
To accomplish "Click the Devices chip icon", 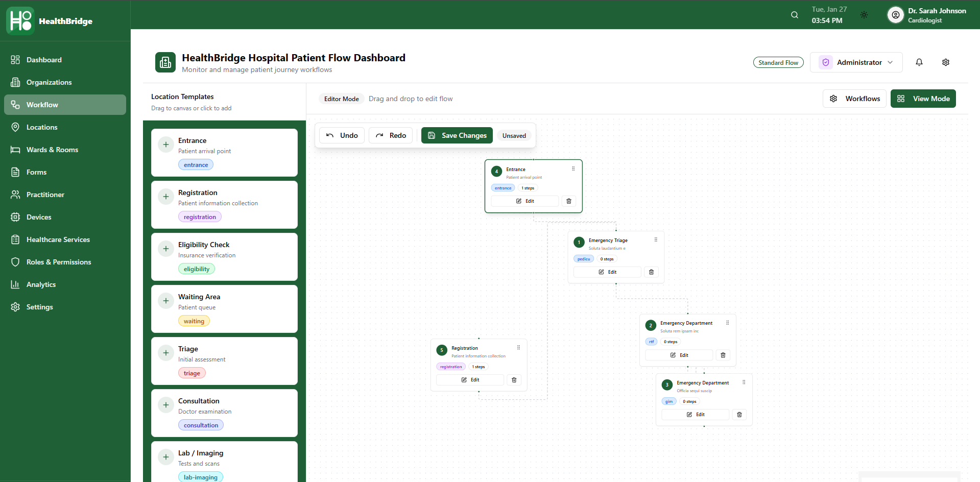I will (x=15, y=217).
